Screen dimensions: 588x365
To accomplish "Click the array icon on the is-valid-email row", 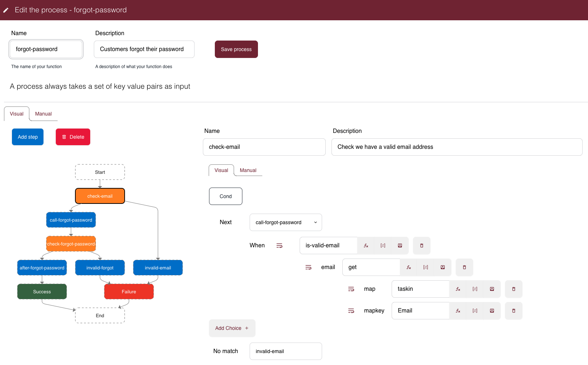I will tap(383, 246).
